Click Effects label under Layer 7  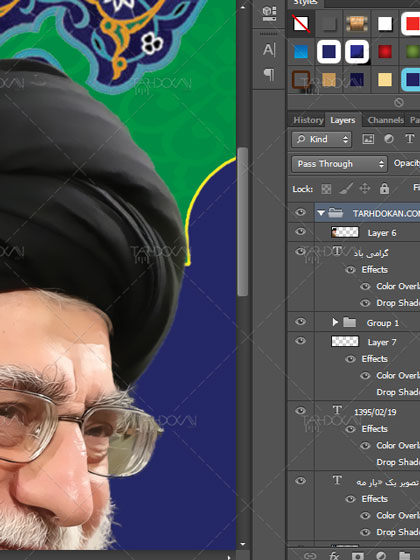(x=374, y=359)
